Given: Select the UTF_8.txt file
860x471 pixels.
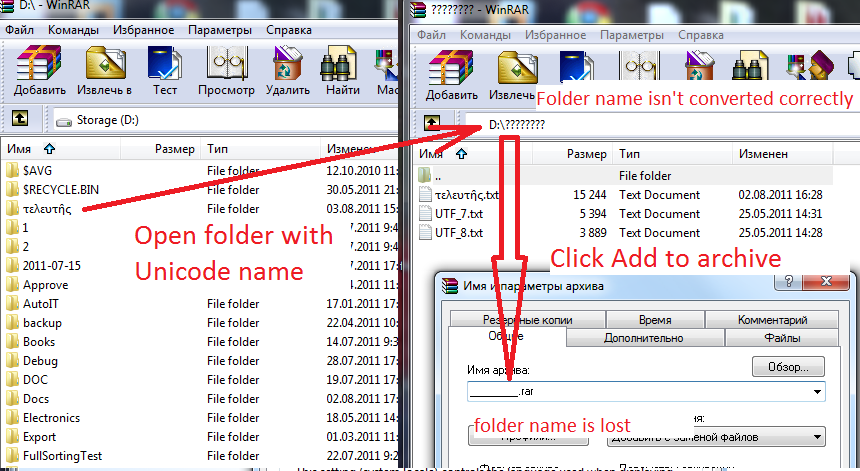Looking at the screenshot, I should (459, 232).
